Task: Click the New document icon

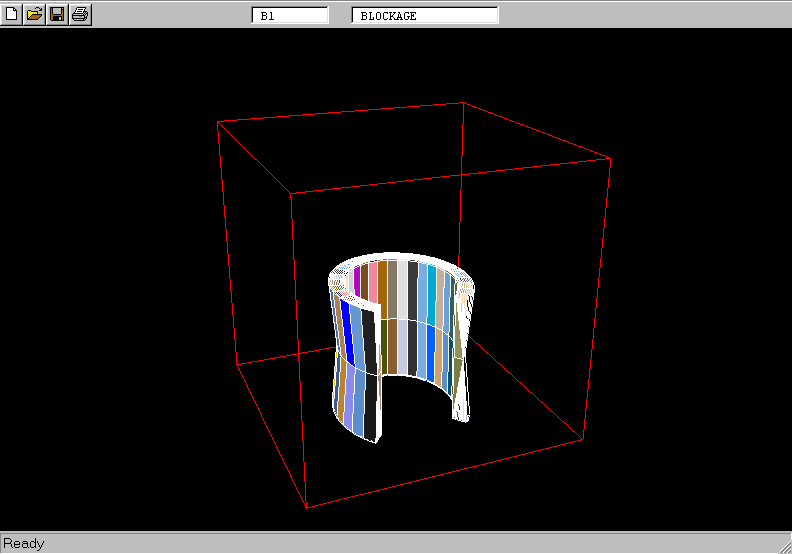Action: pyautogui.click(x=12, y=14)
